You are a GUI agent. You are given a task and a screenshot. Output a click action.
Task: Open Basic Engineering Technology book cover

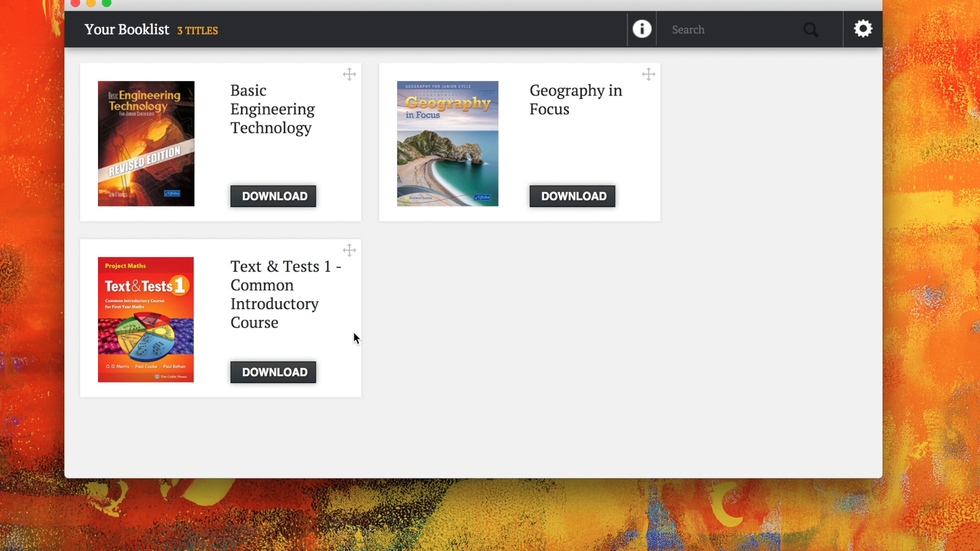tap(146, 144)
